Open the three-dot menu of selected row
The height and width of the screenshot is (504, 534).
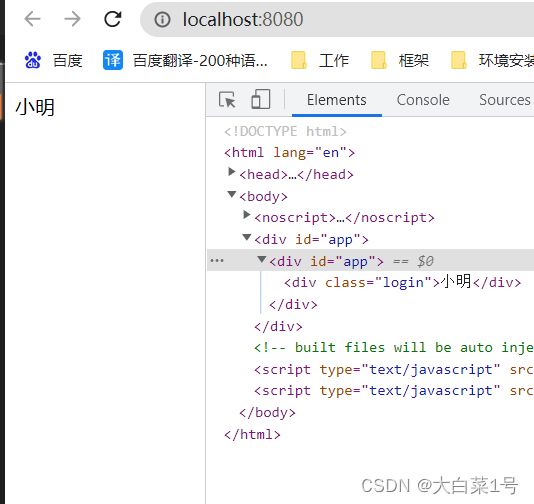click(x=217, y=261)
